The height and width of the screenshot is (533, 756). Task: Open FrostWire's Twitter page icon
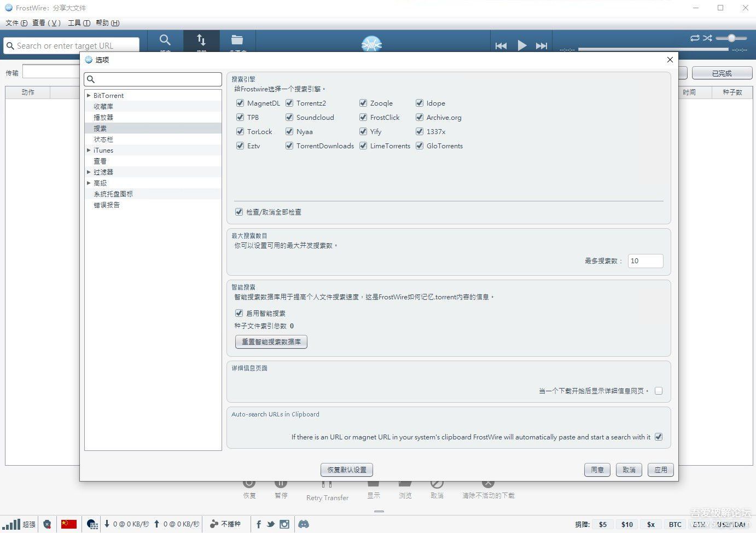click(270, 524)
